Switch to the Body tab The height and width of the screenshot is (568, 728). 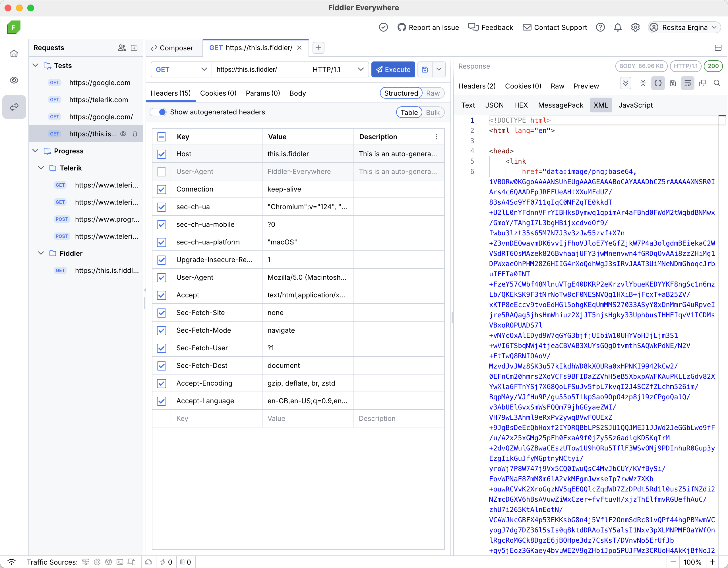point(297,93)
